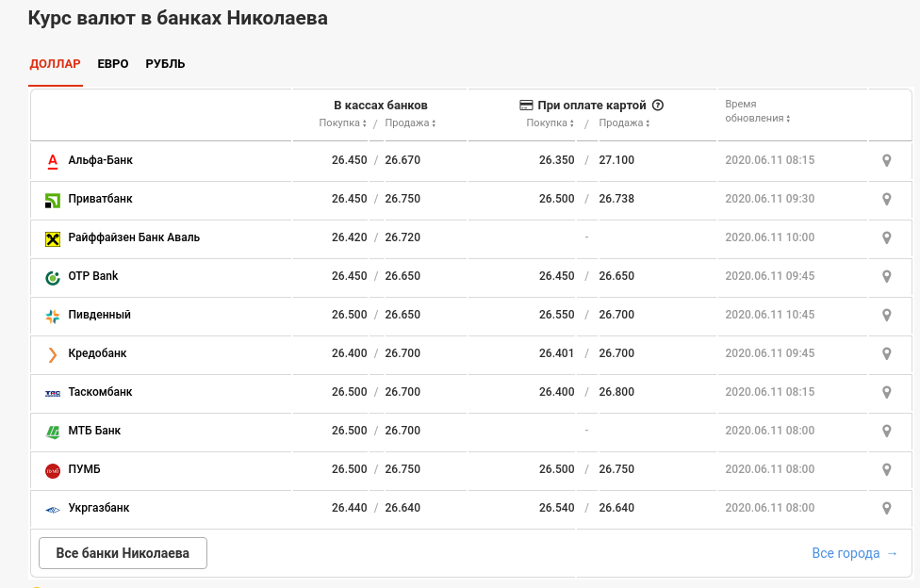Open the Таскомбанк bank name link
Screen dimensions: 920x588
tap(100, 391)
